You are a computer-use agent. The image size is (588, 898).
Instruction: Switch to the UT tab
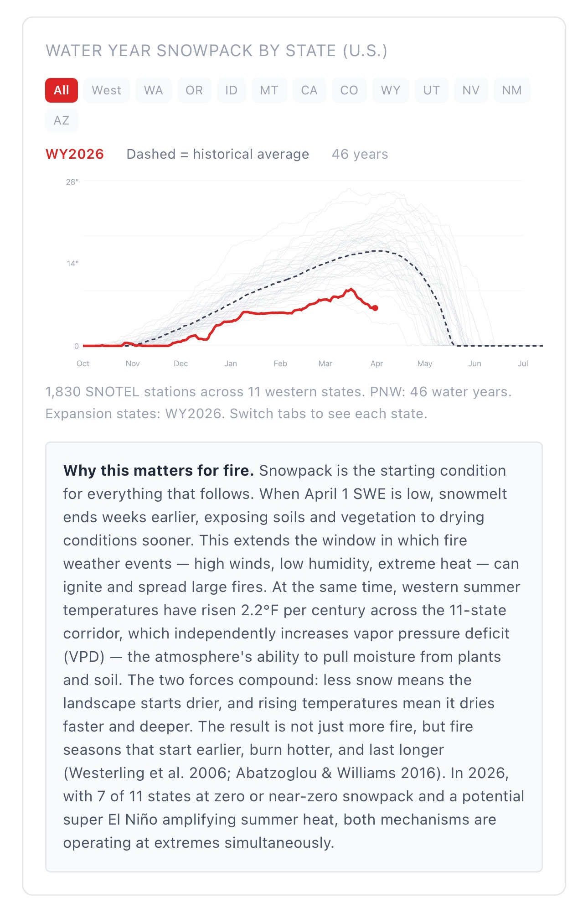431,90
